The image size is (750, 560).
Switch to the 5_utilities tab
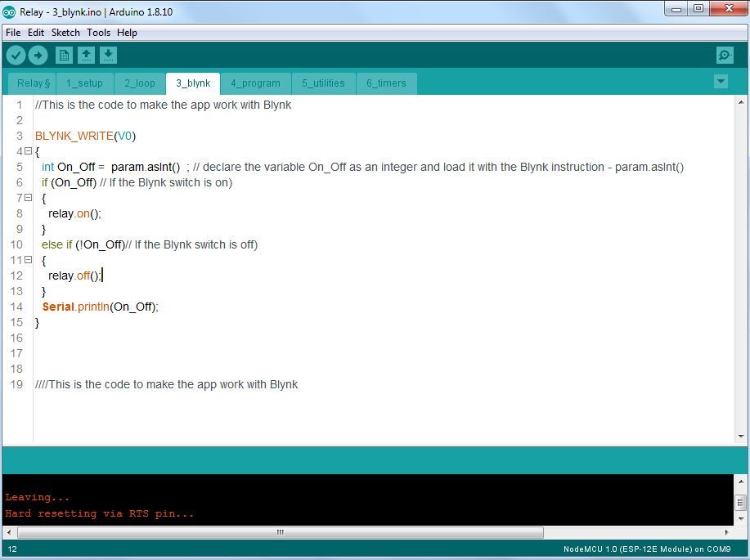point(323,83)
